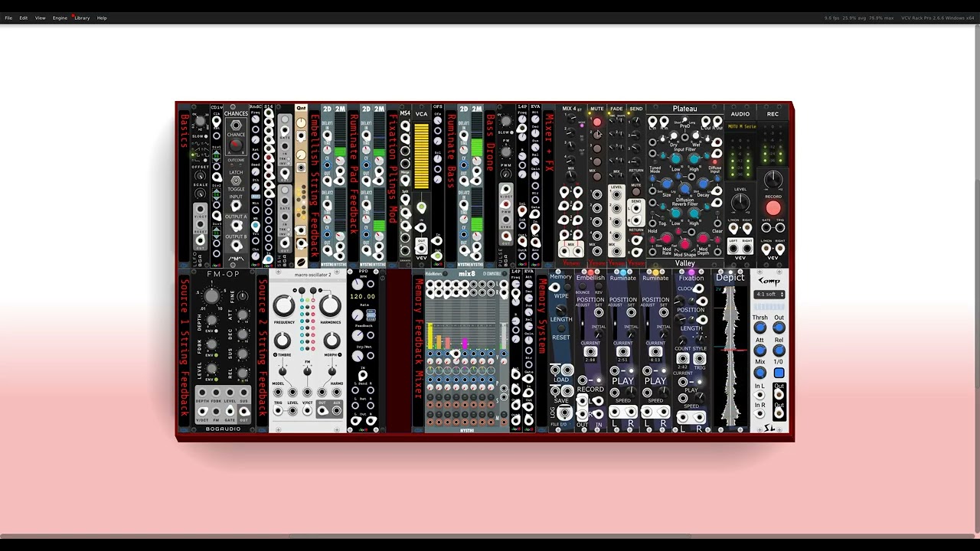Click the REV button on Embellish module
The width and height of the screenshot is (980, 551).
coord(599,286)
